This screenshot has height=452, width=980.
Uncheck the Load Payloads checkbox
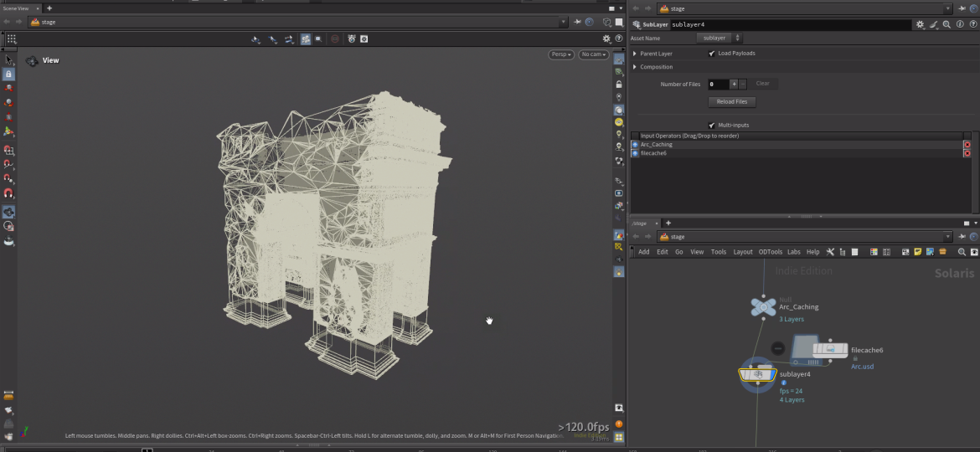[x=711, y=54]
